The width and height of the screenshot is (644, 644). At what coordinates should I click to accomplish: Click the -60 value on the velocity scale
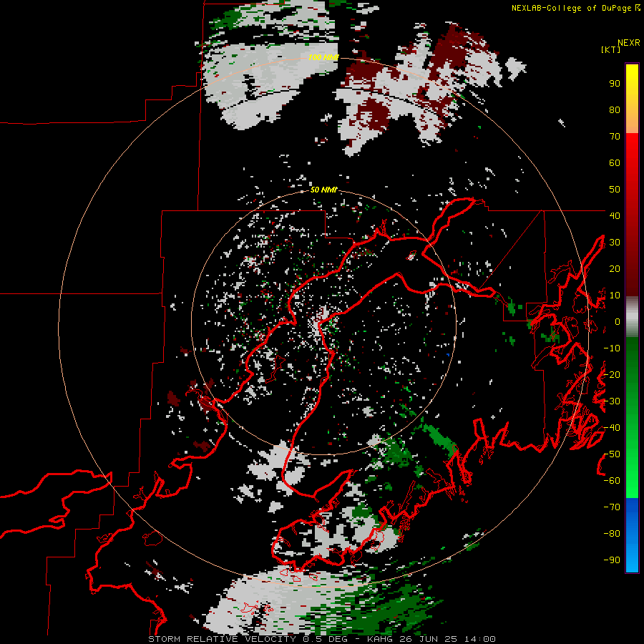pyautogui.click(x=612, y=481)
